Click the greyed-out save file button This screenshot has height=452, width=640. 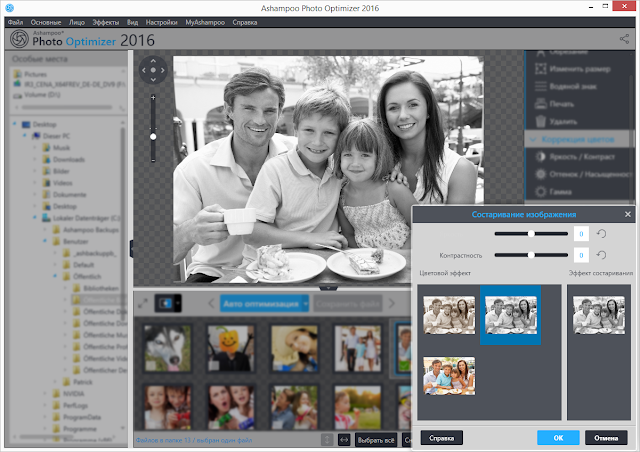point(348,304)
